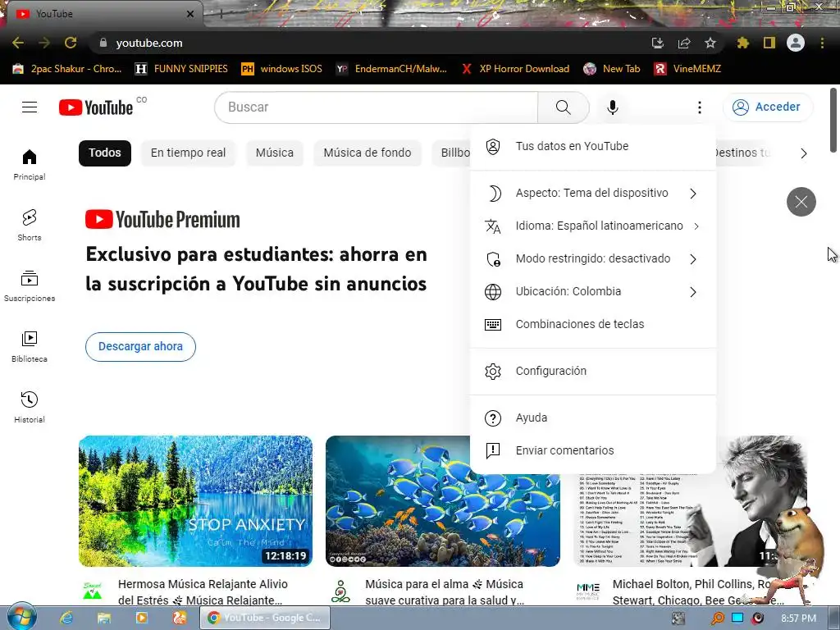Select the En tiempo real chip
Screen dimensions: 840x630
pos(188,153)
